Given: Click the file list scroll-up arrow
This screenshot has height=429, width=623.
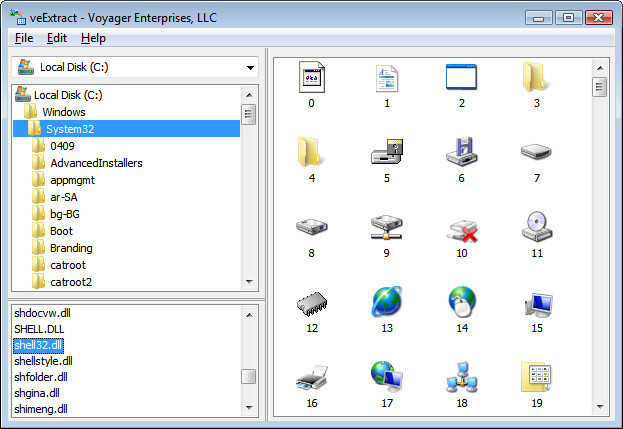Looking at the screenshot, I should point(249,315).
